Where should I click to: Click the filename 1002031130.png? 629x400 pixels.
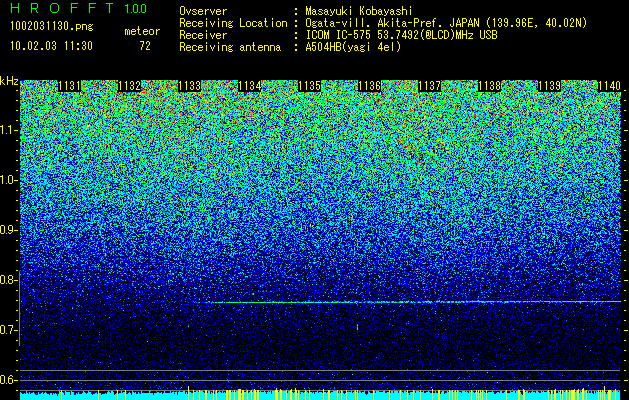point(52,27)
